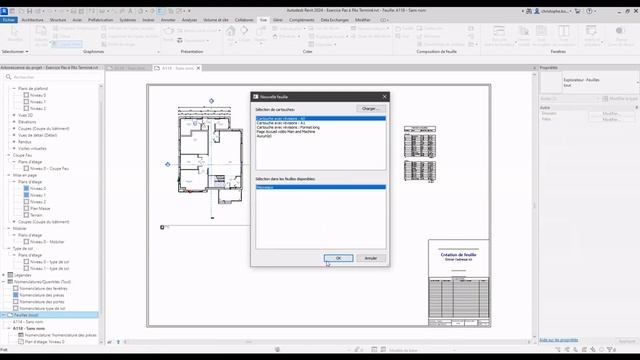Open the Sélectionner dropdown under Modifier
This screenshot has height=360, width=640.
coord(15,51)
